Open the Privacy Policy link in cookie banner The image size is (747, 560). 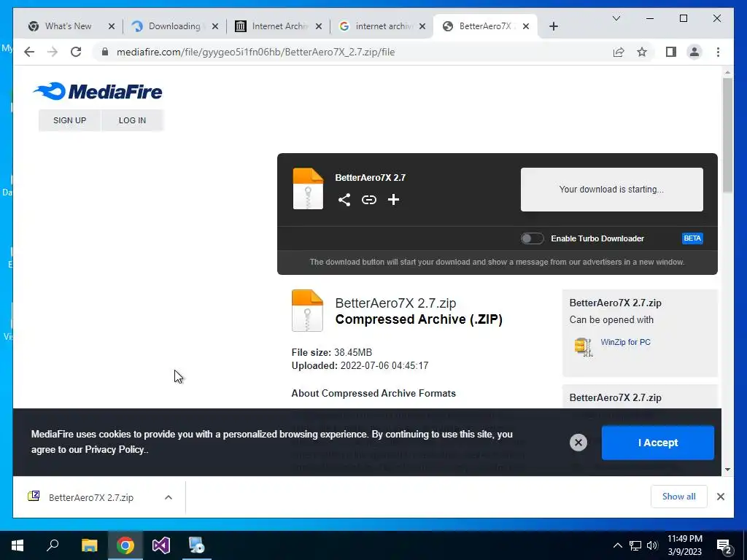coord(115,449)
